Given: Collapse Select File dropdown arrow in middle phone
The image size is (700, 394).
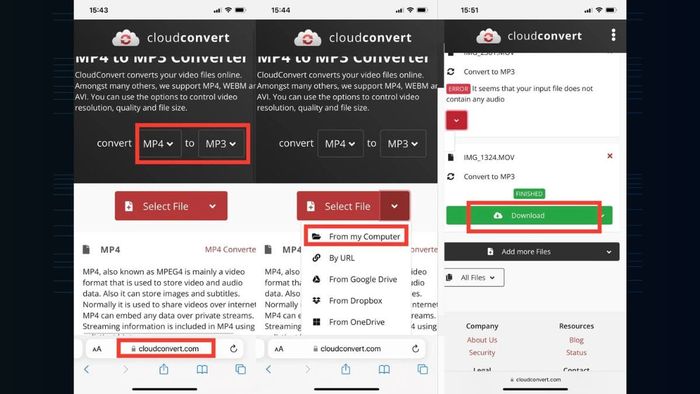Looking at the screenshot, I should pyautogui.click(x=395, y=206).
